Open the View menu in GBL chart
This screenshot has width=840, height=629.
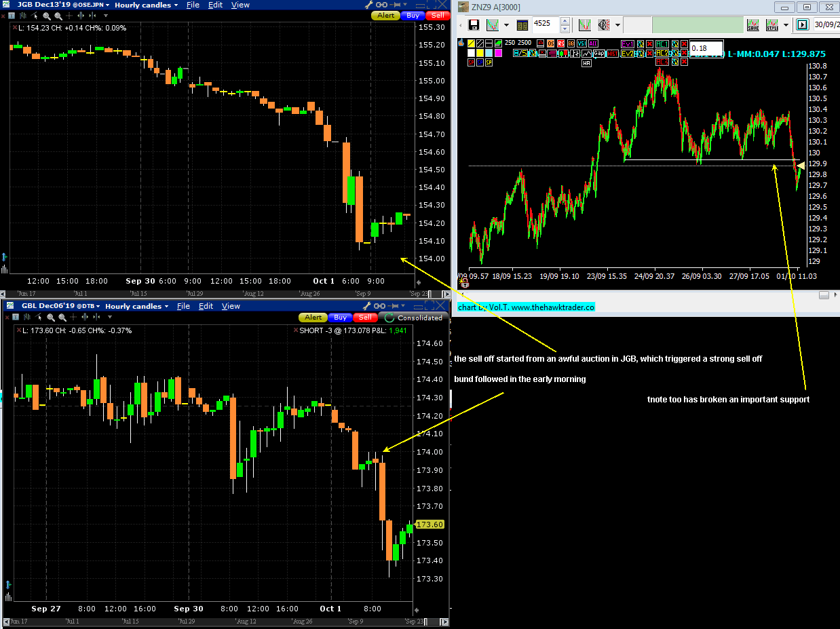tap(231, 306)
